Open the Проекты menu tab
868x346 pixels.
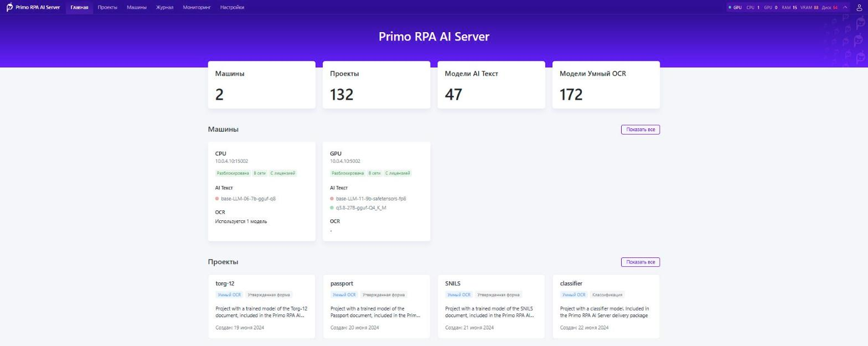point(107,7)
